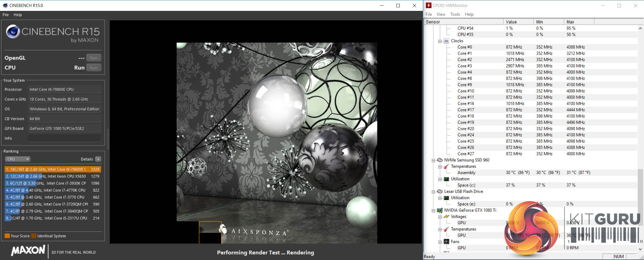Click the SSD Utilization chart icon

tap(446, 179)
